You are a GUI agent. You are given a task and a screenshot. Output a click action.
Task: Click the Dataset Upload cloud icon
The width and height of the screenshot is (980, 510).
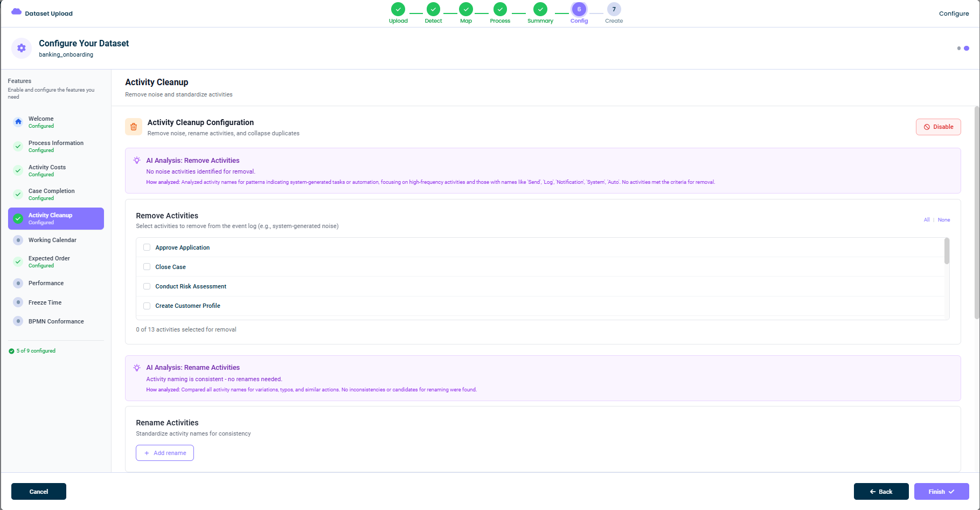click(17, 12)
